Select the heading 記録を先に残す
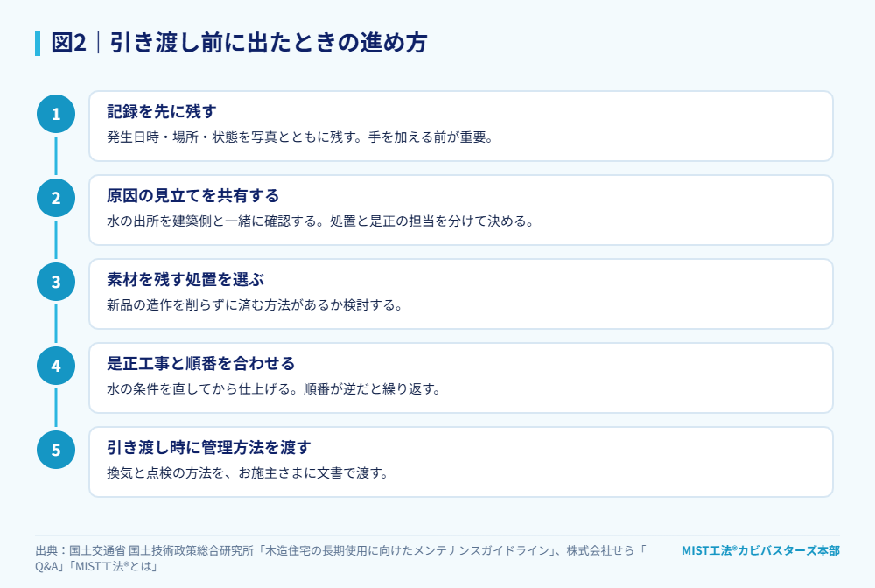 pyautogui.click(x=161, y=112)
